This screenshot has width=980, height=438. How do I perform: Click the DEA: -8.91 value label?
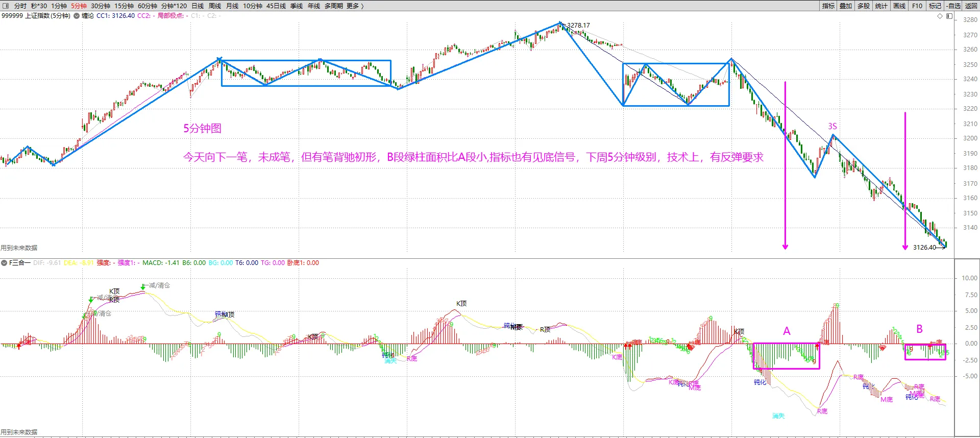point(79,263)
